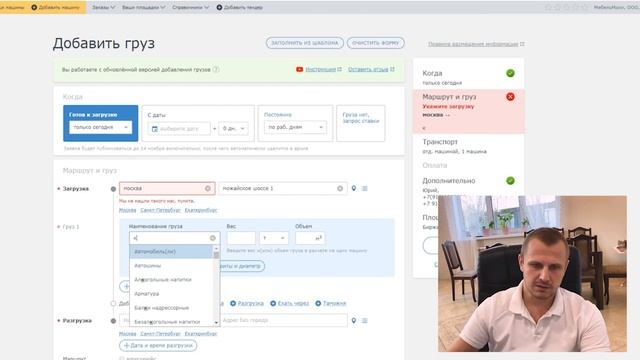Screen dimensions: 640x360
Task: Click the Адрес без города unloading field
Action: click(x=283, y=320)
